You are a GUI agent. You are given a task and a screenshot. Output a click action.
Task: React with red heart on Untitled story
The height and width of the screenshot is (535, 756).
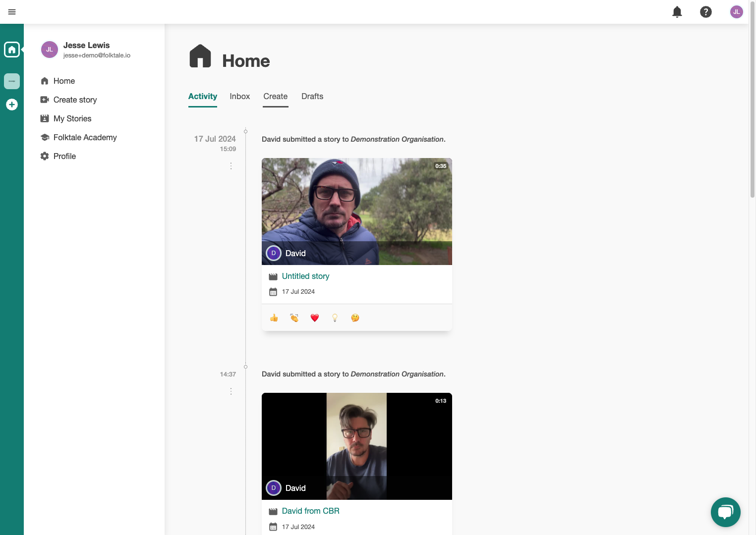[x=315, y=318]
